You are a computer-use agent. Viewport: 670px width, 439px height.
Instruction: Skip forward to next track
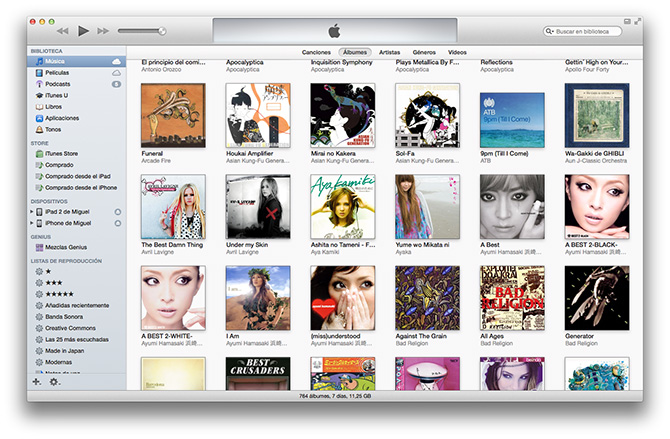click(103, 31)
